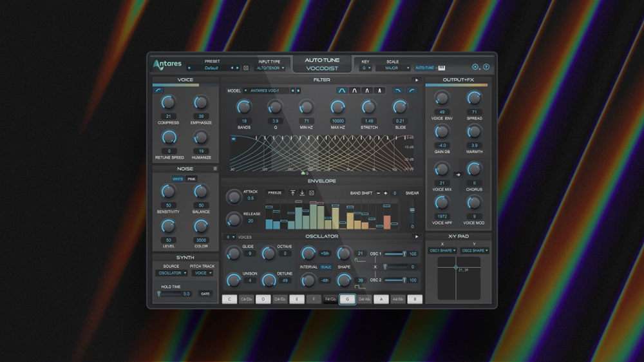
Task: Toggle the Auto-Tune button
Action: click(424, 68)
